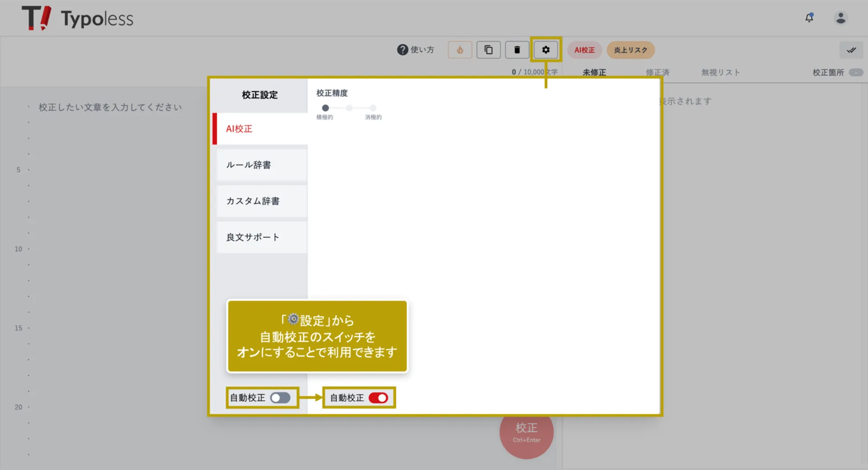Select the ルール辞書 settings tab
This screenshot has width=868, height=470.
(x=262, y=165)
